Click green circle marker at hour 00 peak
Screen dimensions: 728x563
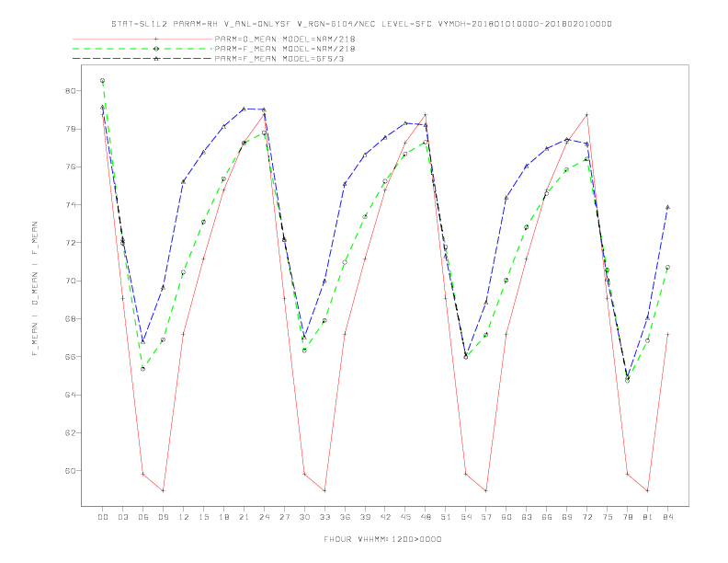[x=103, y=81]
